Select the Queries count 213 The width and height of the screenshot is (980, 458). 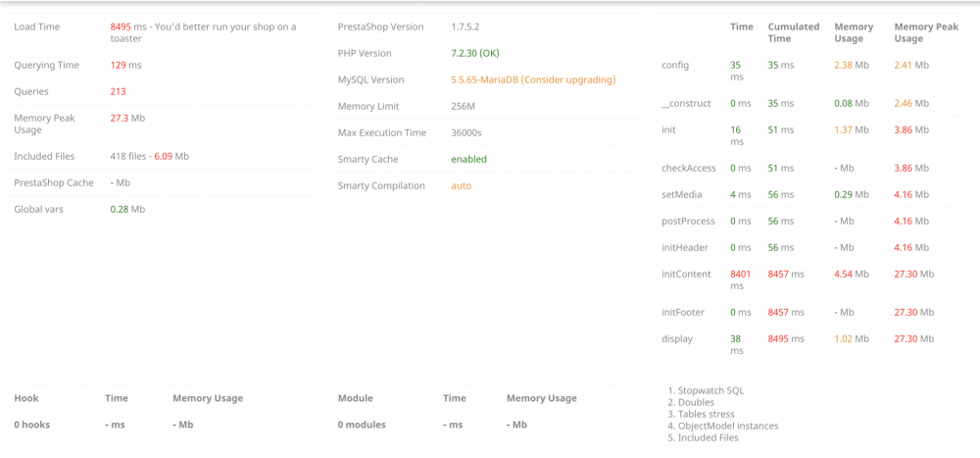click(x=118, y=91)
